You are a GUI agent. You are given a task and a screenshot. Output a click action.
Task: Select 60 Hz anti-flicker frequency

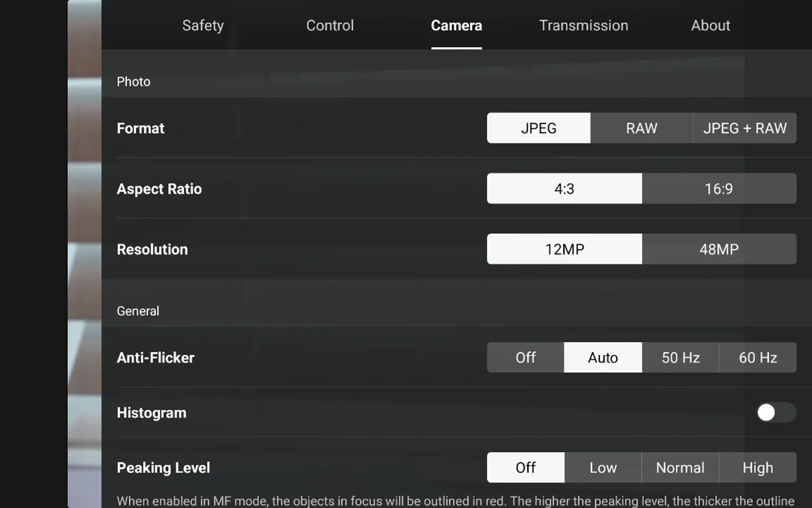[757, 357]
